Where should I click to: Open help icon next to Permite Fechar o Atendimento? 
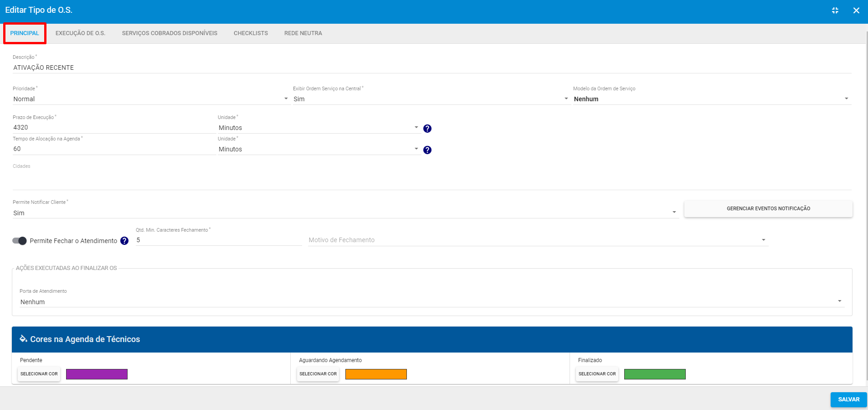tap(124, 241)
